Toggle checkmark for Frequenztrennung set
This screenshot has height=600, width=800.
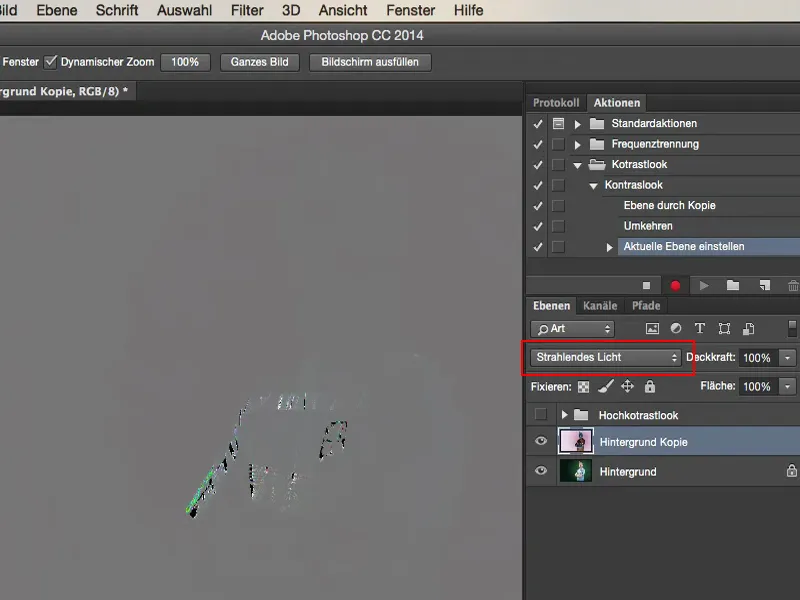tap(537, 144)
